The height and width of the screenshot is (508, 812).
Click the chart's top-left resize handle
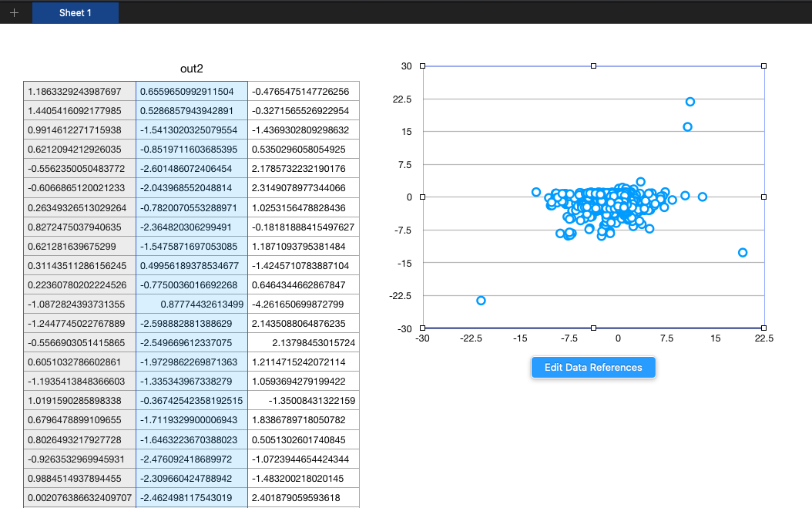click(x=423, y=66)
